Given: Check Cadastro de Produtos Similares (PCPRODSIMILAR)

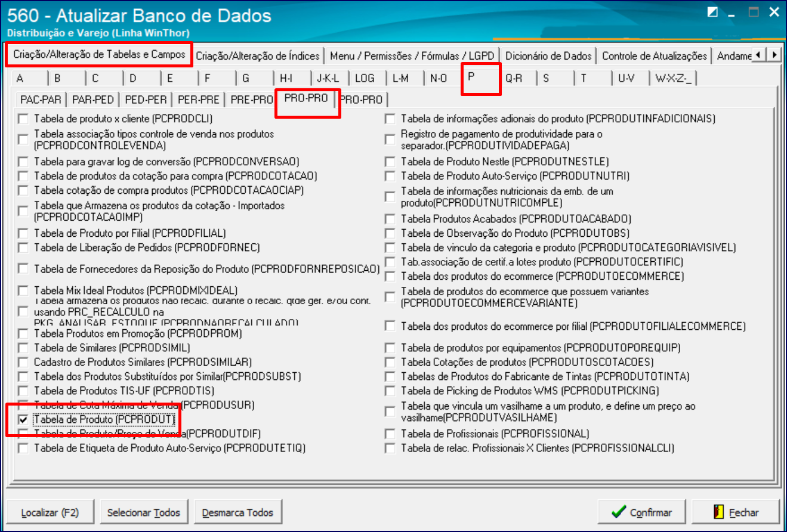Looking at the screenshot, I should click(23, 362).
